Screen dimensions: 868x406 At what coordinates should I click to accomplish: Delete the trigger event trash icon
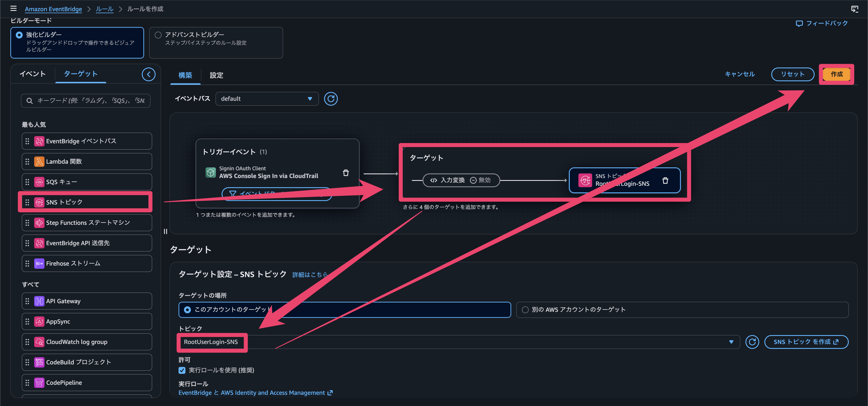pos(345,173)
